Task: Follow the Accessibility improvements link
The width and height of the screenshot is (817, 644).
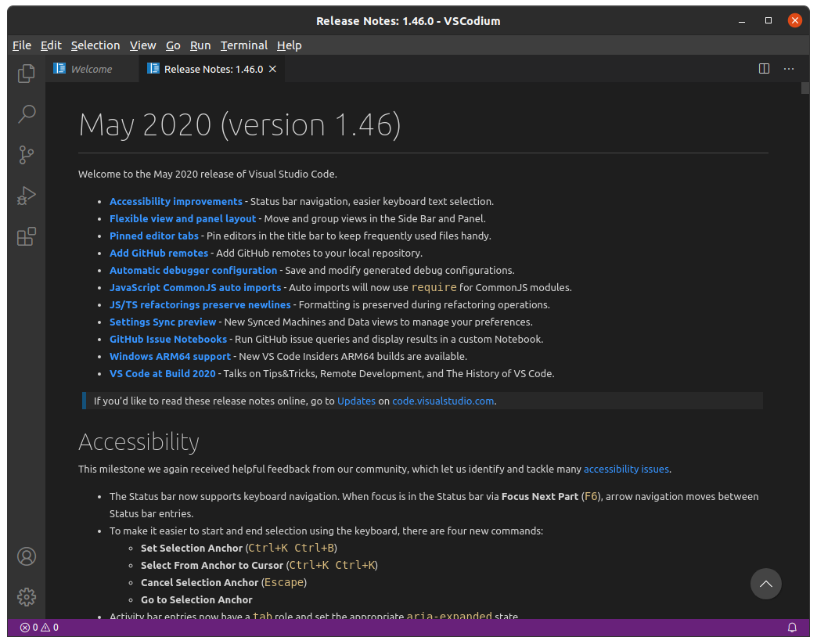Action: coord(176,201)
